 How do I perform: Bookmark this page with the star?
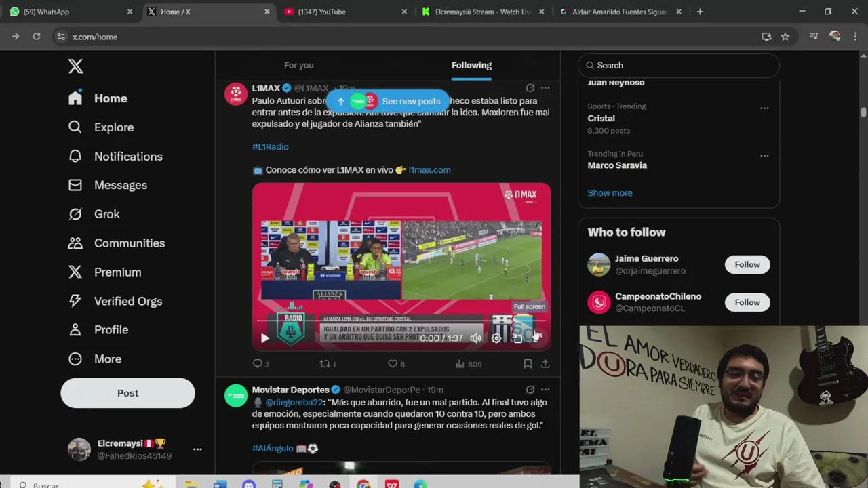click(x=785, y=37)
